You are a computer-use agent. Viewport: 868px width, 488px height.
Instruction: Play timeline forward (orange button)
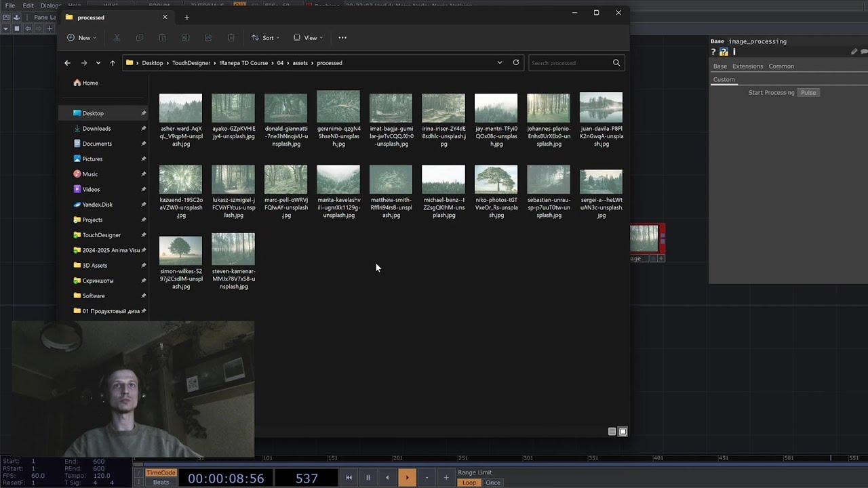pyautogui.click(x=407, y=478)
